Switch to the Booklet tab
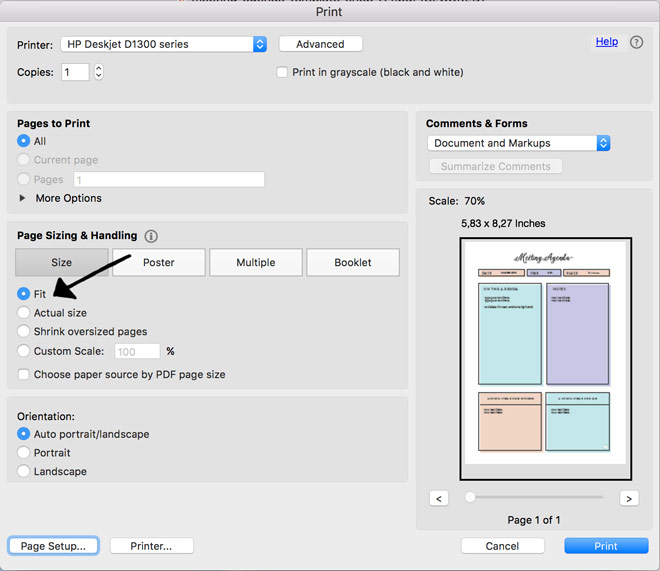Screen dimensions: 660x571 pos(352,263)
